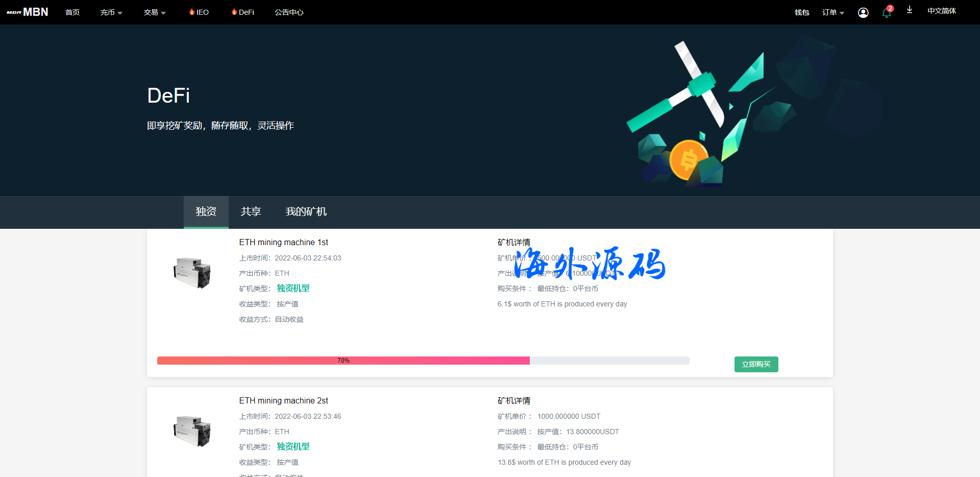Open the 中文简体 language selector
Image resolution: width=980 pixels, height=477 pixels.
click(x=942, y=11)
